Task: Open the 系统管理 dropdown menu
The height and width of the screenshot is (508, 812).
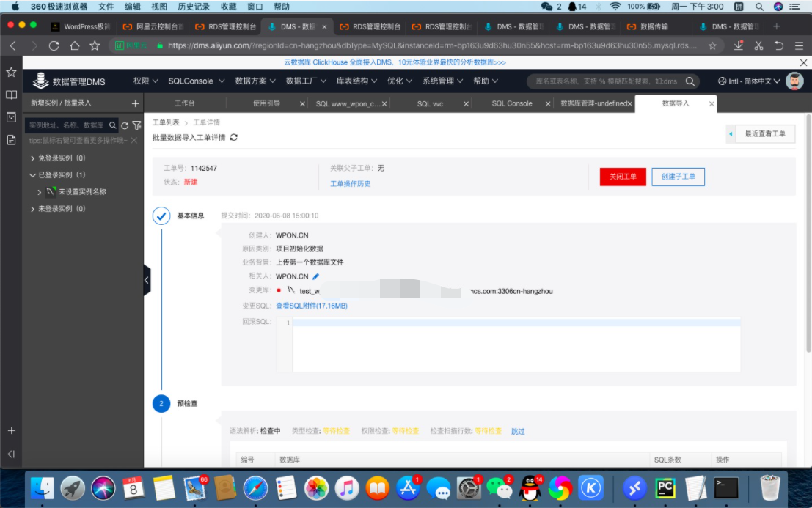Action: click(x=442, y=81)
